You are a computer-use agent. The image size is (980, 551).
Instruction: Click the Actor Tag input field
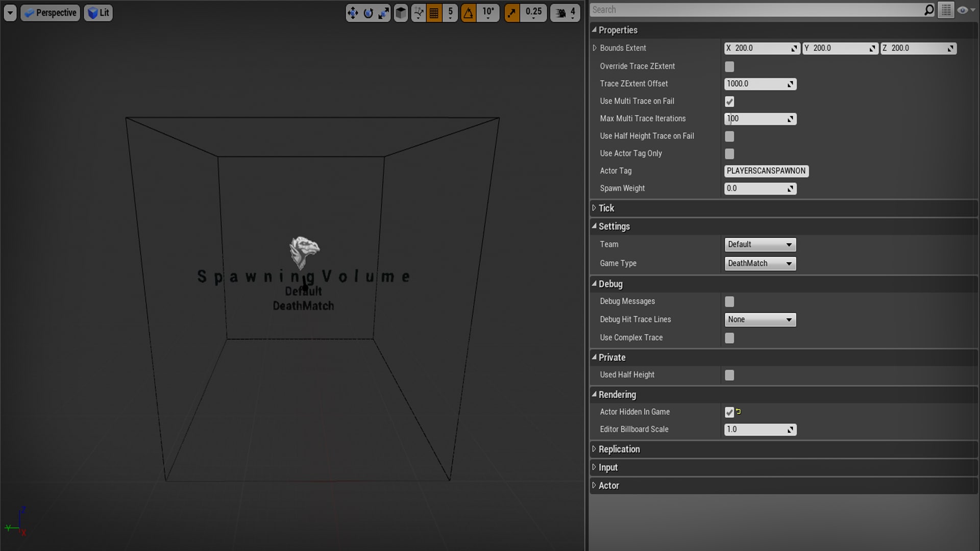(x=766, y=171)
